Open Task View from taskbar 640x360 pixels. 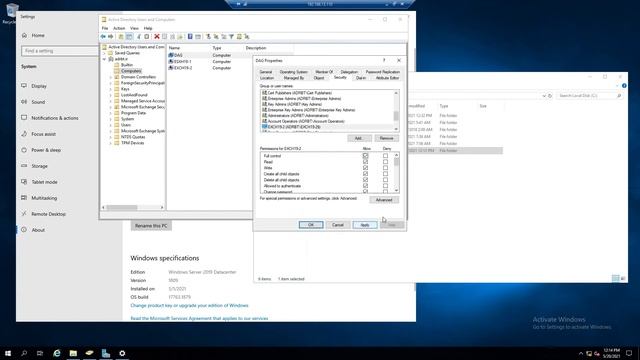(x=40, y=353)
